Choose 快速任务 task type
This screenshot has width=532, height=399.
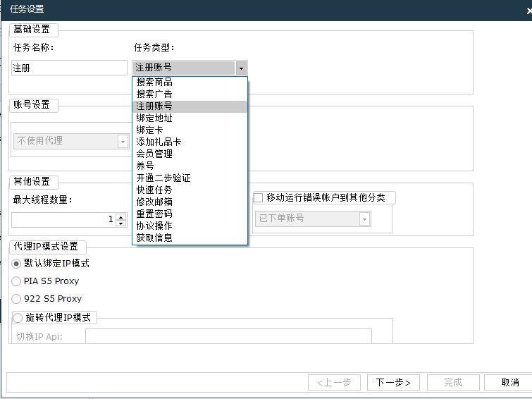(190, 190)
